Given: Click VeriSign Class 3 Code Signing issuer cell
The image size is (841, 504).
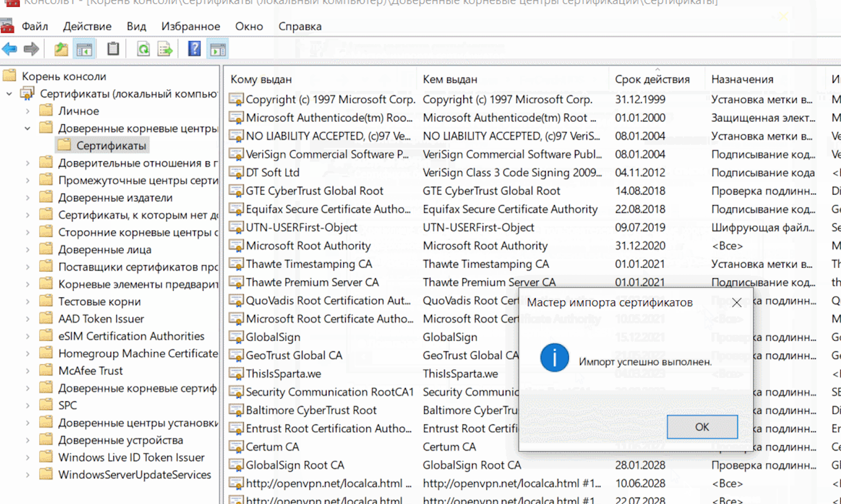Looking at the screenshot, I should point(512,172).
